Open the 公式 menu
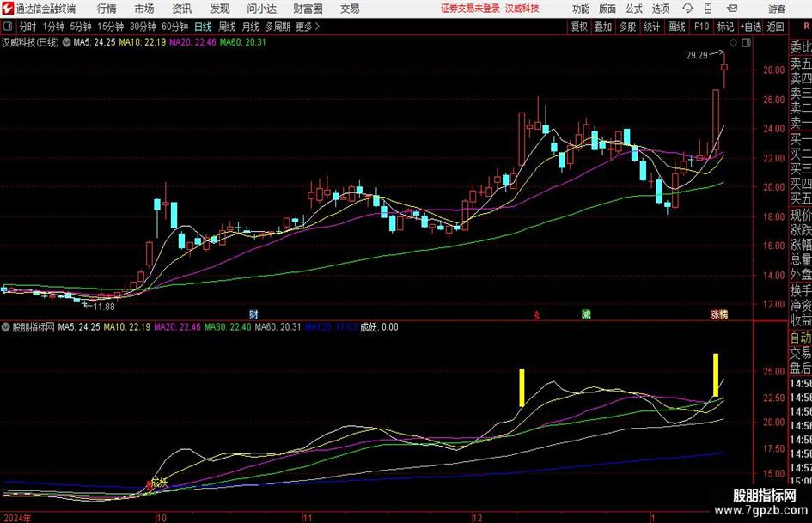Image resolution: width=812 pixels, height=523 pixels. click(x=634, y=9)
